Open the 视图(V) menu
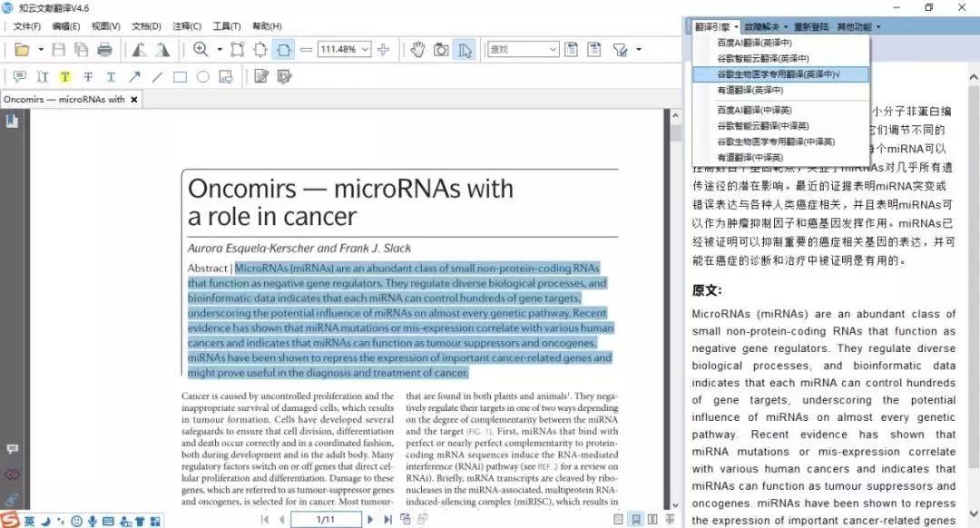This screenshot has width=980, height=528. coord(105,26)
